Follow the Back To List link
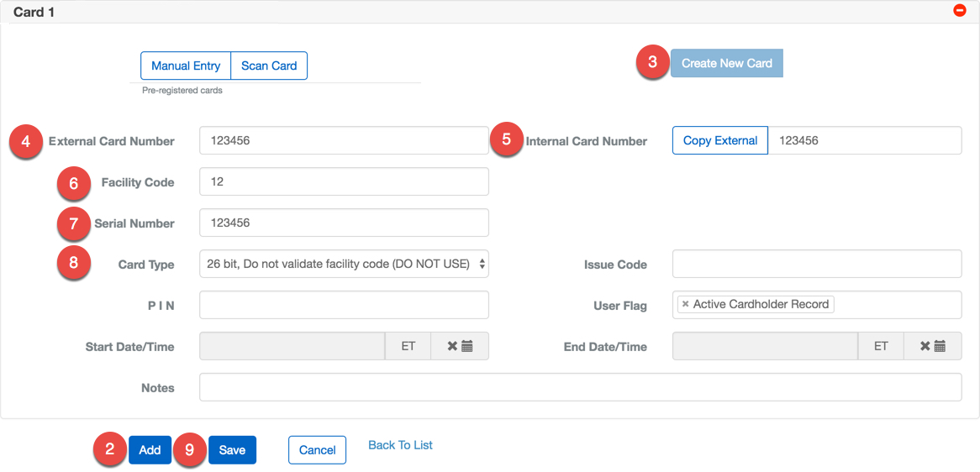 tap(400, 445)
